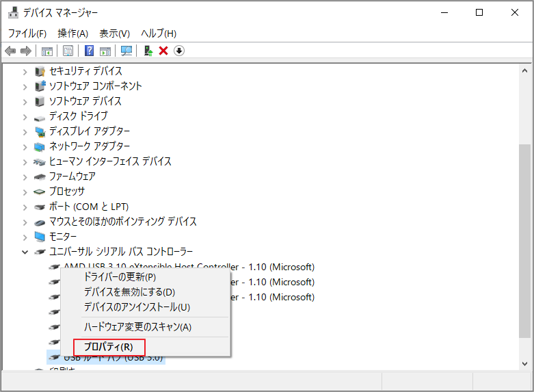Choose プロパティ(R) from the context menu
The width and height of the screenshot is (534, 392).
click(109, 347)
